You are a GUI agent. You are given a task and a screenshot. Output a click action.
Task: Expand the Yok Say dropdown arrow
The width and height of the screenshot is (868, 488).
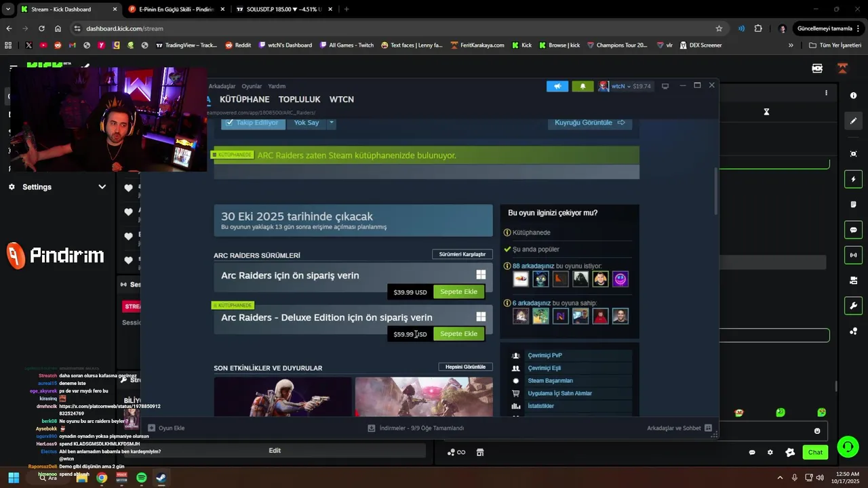[x=332, y=123]
